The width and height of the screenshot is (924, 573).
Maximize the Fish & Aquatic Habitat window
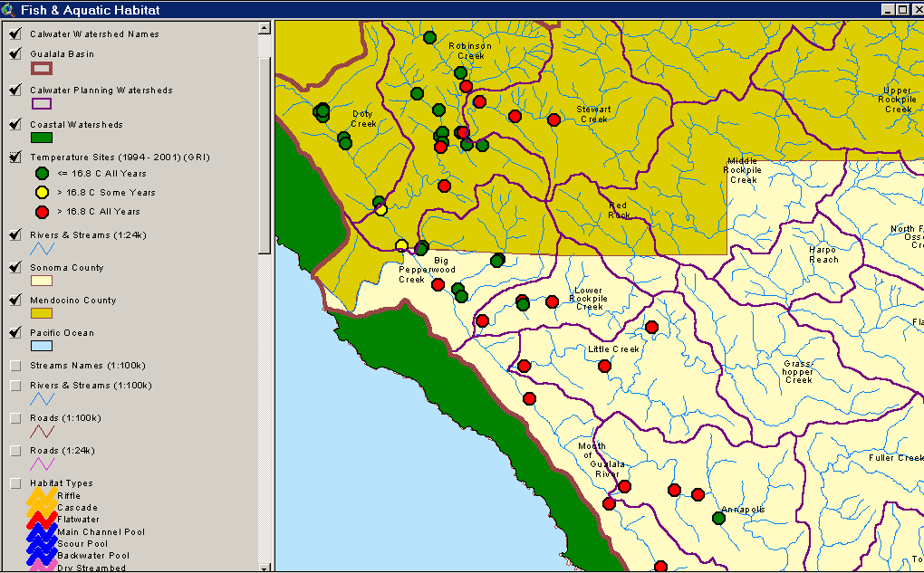pyautogui.click(x=903, y=9)
